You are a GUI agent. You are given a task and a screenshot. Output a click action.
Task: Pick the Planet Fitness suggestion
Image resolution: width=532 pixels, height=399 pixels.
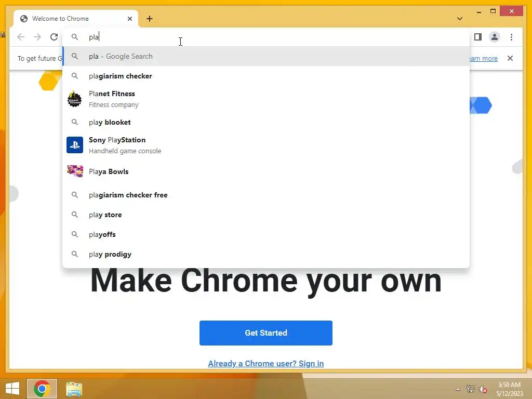(267, 99)
